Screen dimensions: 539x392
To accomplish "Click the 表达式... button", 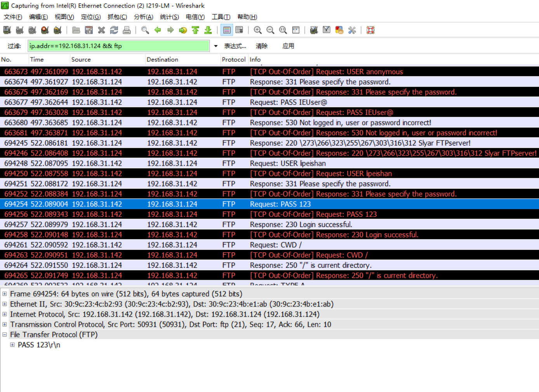I will [235, 46].
